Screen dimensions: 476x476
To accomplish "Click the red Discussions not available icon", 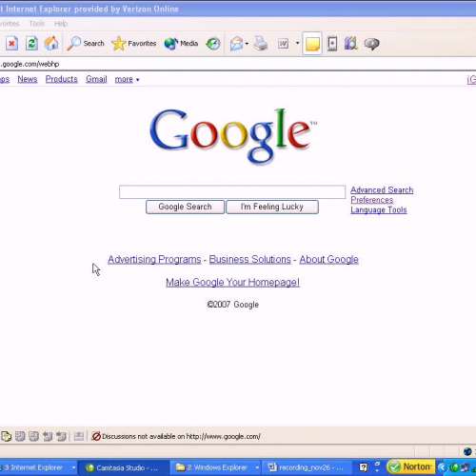I will click(96, 437).
